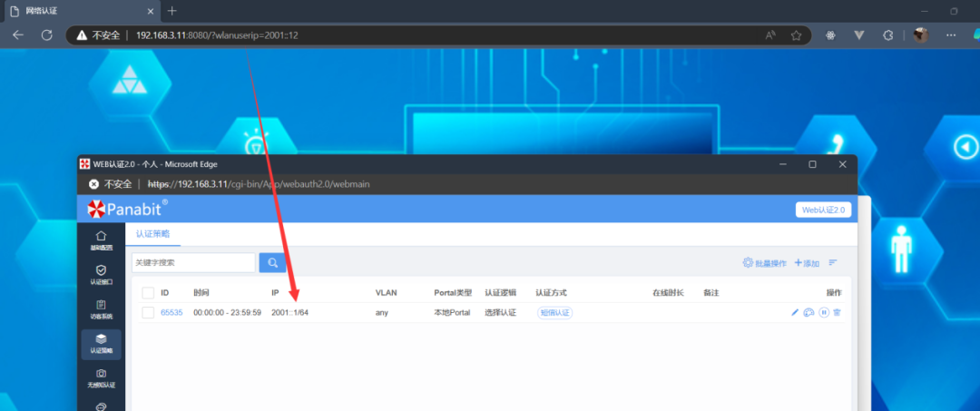Select 认证策略 in the sidebar
980x411 pixels.
coord(102,344)
